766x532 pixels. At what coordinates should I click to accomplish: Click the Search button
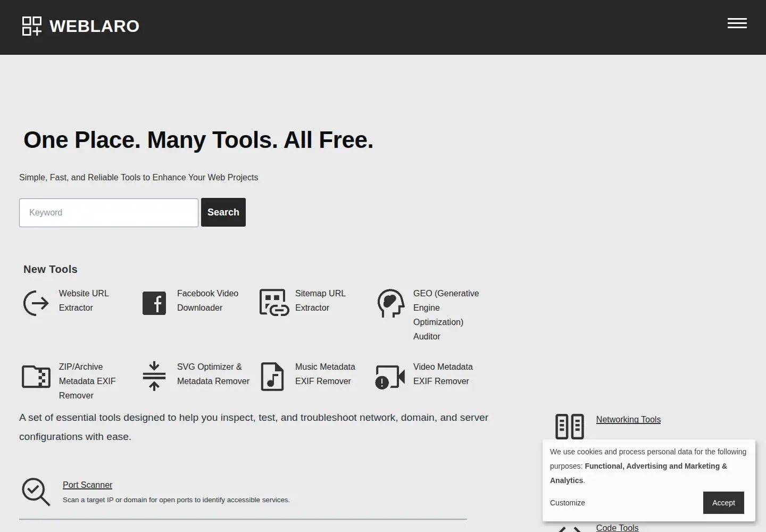(223, 212)
